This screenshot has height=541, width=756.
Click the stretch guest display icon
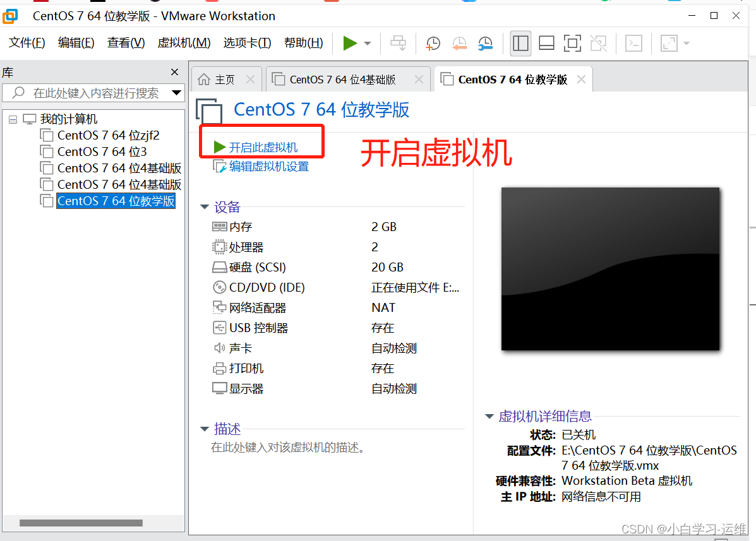[x=669, y=44]
